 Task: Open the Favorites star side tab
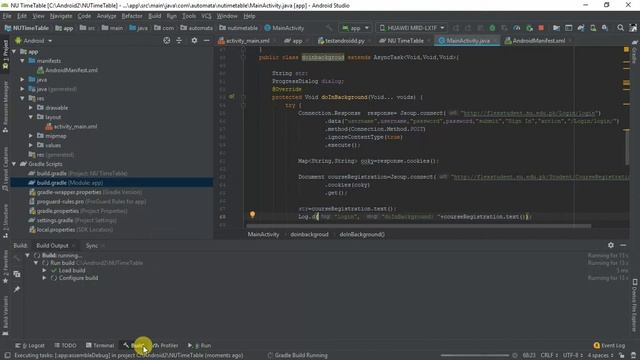point(5,267)
